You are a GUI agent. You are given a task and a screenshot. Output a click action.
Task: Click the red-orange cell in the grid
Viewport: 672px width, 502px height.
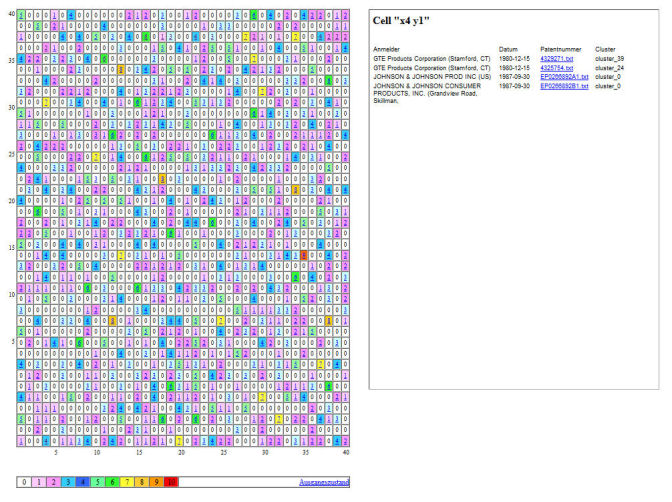tap(304, 256)
